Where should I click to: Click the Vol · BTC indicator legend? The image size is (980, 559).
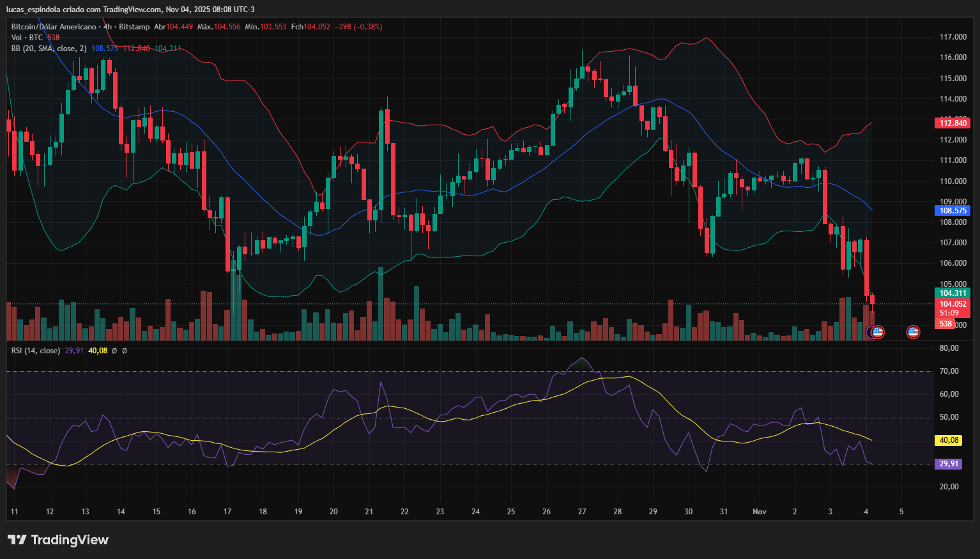[27, 38]
